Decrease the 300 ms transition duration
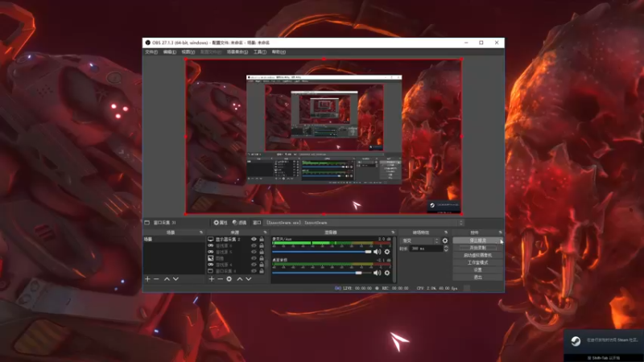The width and height of the screenshot is (644, 362). click(446, 250)
